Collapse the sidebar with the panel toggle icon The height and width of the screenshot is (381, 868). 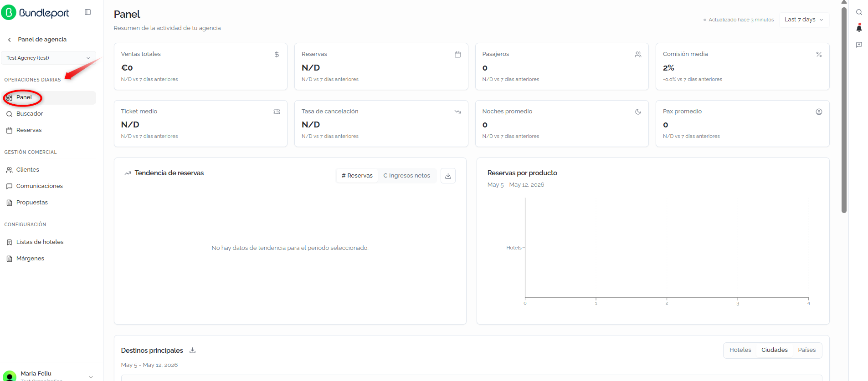[88, 12]
